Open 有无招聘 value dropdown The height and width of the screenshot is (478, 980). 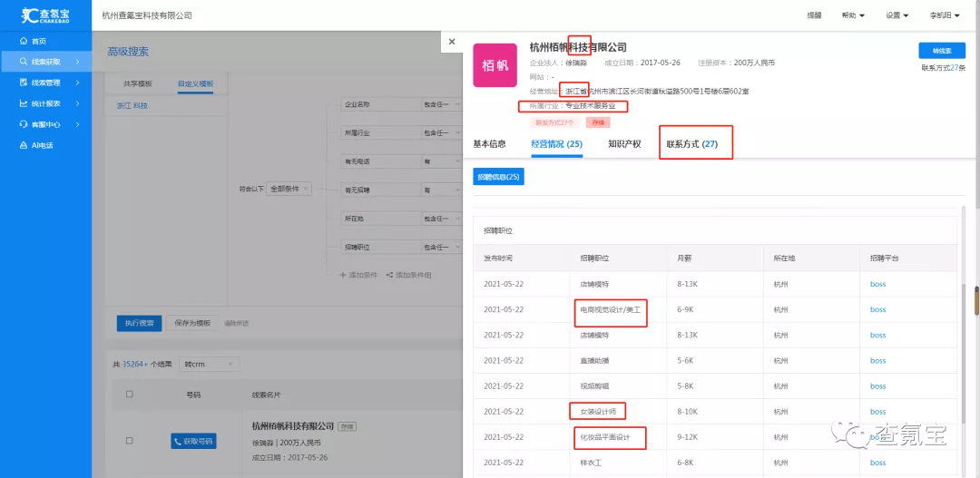click(x=441, y=190)
